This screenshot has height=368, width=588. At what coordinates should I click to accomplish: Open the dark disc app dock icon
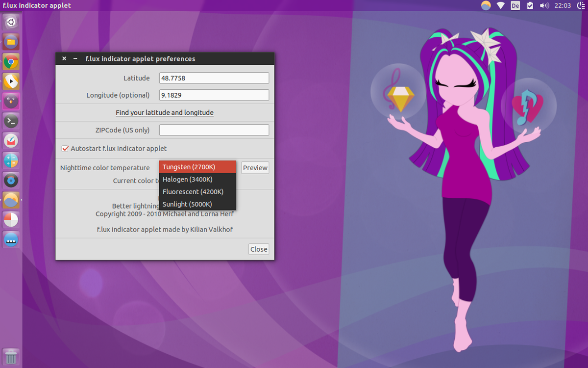[11, 181]
